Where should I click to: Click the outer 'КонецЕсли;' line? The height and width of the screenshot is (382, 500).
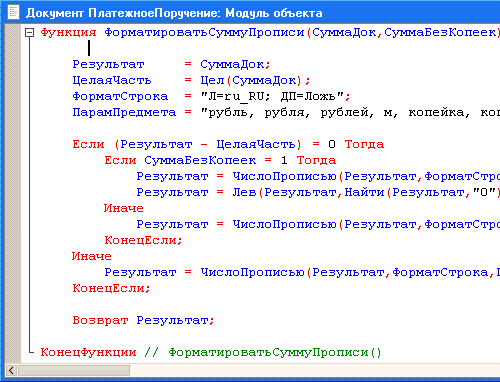point(111,288)
